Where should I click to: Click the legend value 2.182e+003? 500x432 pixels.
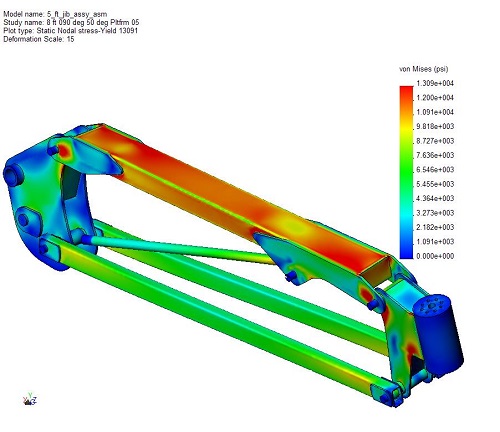tap(435, 227)
